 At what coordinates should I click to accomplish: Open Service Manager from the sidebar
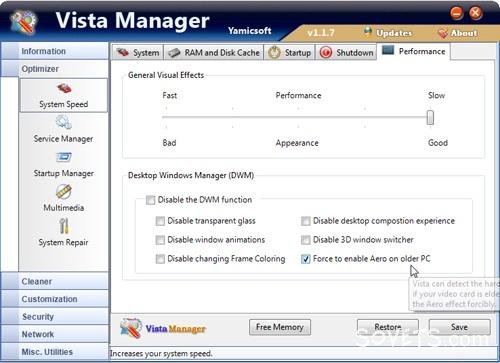point(63,129)
